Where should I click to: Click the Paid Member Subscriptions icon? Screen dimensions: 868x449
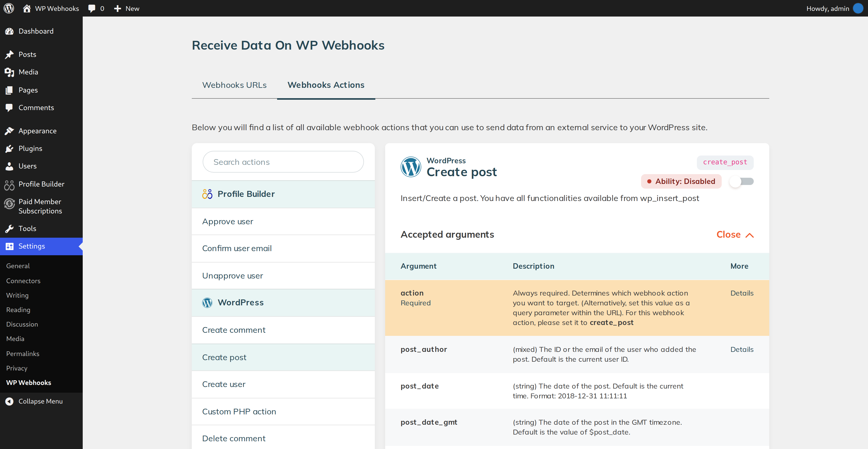[x=9, y=204]
